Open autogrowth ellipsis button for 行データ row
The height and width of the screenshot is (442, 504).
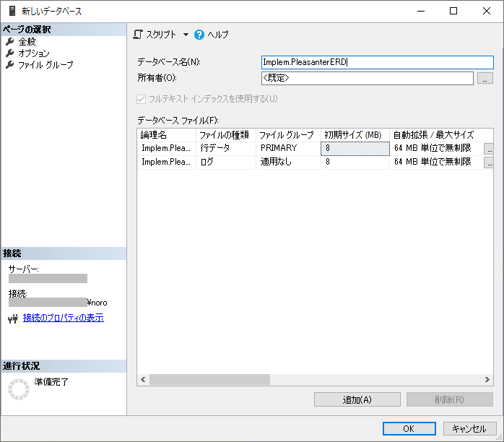pos(489,149)
